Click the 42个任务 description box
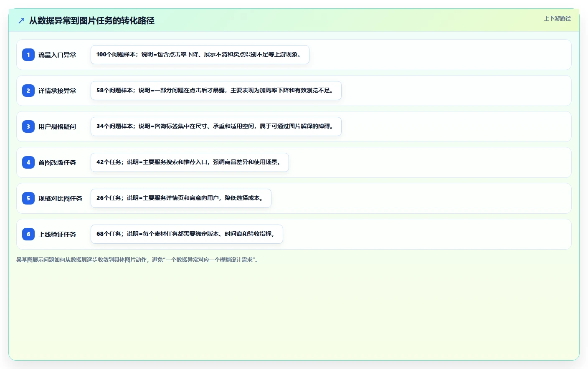 click(190, 162)
